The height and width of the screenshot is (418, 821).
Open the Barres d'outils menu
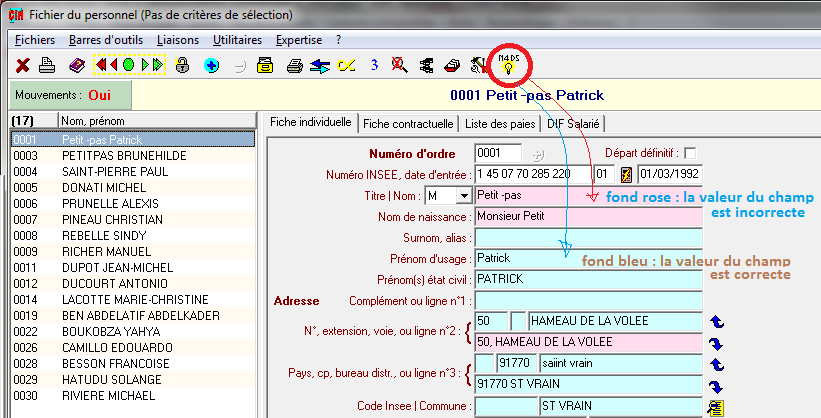tap(106, 40)
